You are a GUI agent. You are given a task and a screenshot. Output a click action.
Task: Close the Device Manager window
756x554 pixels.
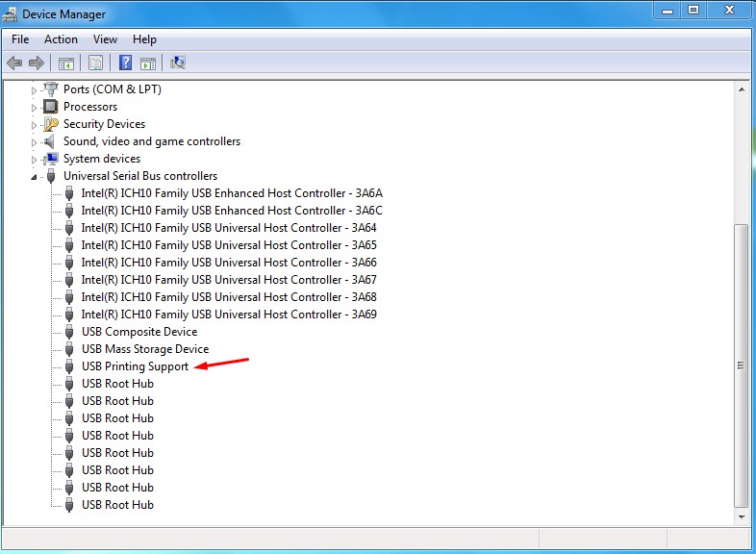pos(730,11)
